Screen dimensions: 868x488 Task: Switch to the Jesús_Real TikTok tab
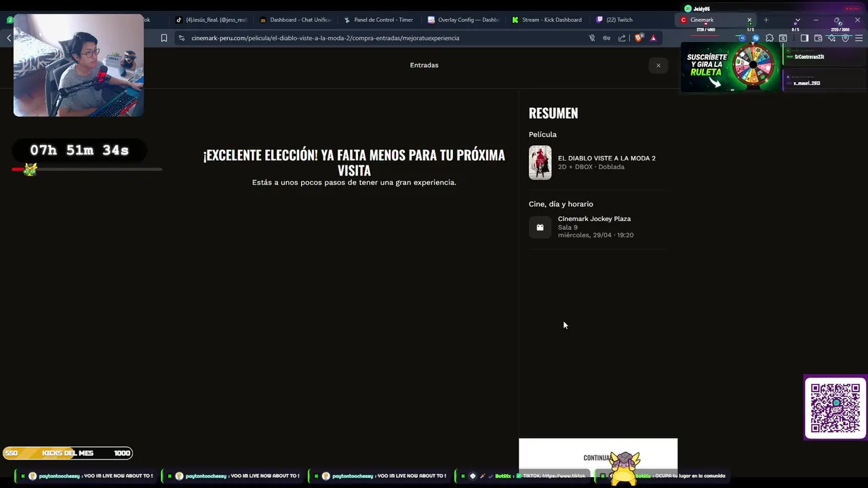(x=210, y=20)
